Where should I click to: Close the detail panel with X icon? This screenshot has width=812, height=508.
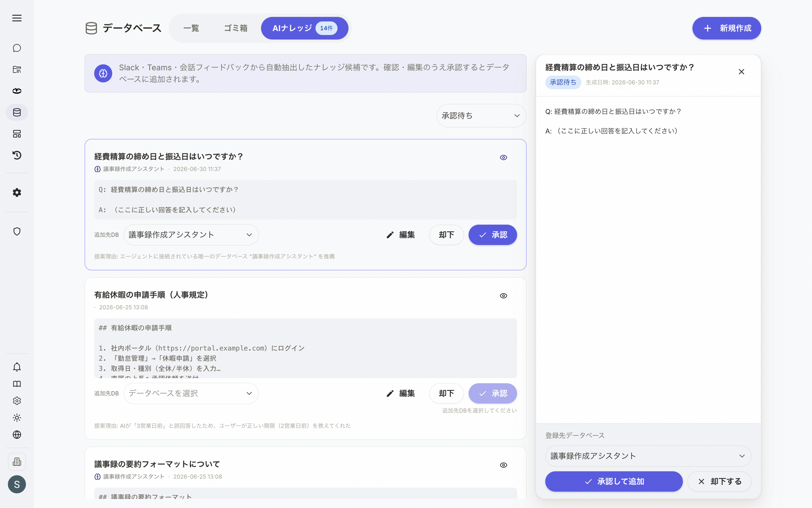pos(742,72)
